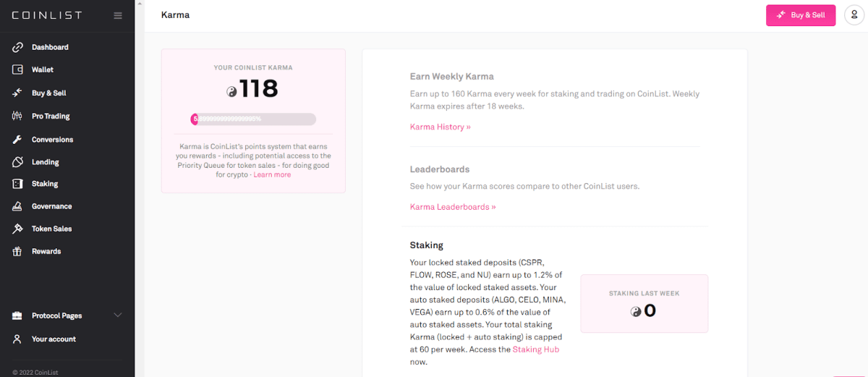Click the YOUR COINLIST KARMA label
The image size is (868, 377).
tap(253, 67)
